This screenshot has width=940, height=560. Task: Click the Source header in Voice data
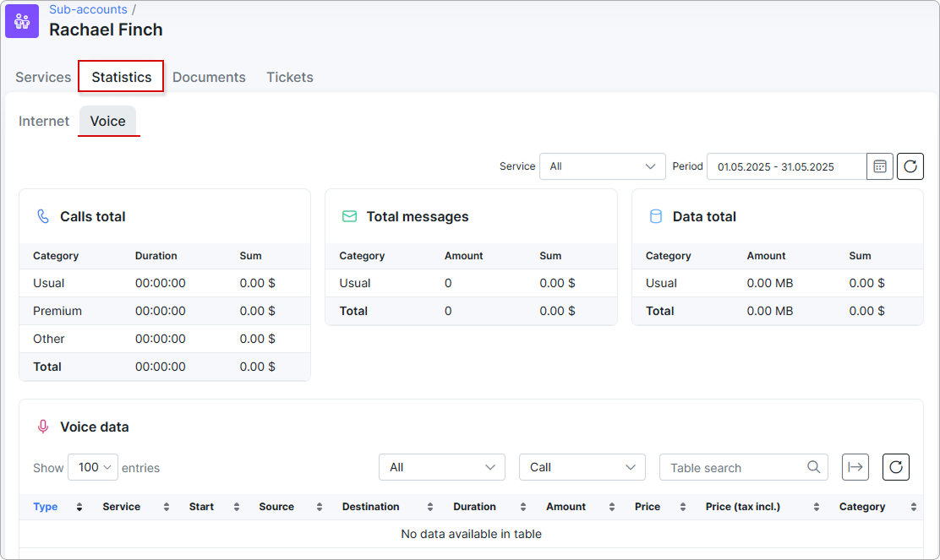tap(276, 507)
